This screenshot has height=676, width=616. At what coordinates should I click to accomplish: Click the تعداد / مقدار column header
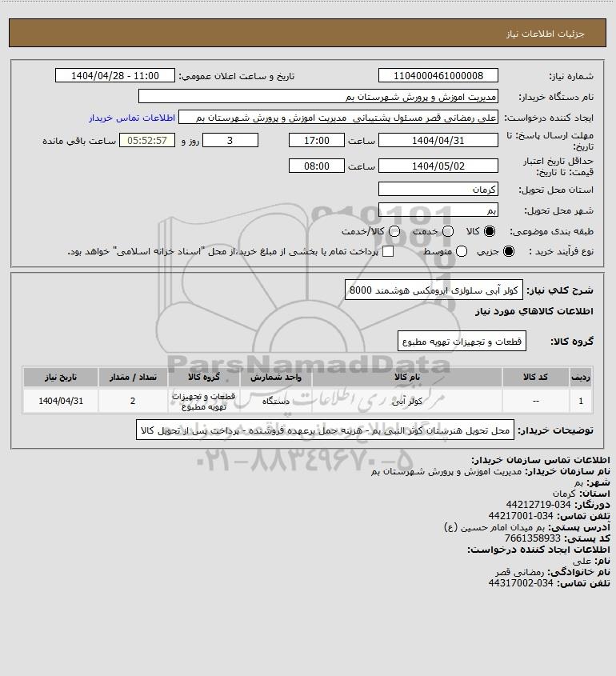pos(133,378)
